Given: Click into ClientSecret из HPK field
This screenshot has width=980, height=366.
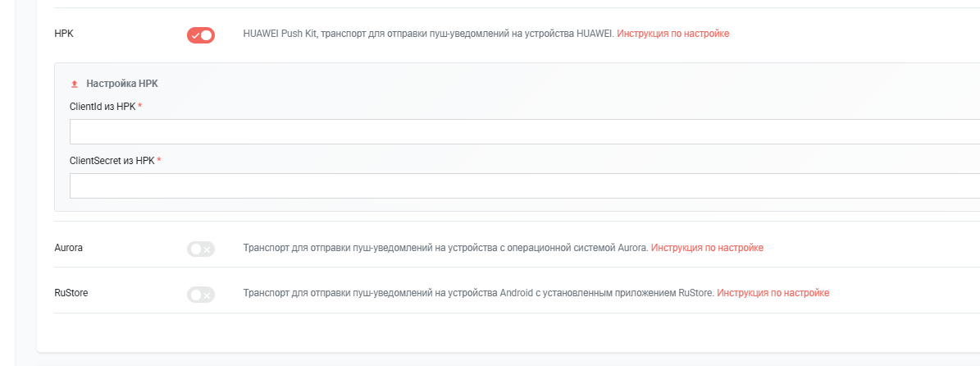Looking at the screenshot, I should click(525, 186).
